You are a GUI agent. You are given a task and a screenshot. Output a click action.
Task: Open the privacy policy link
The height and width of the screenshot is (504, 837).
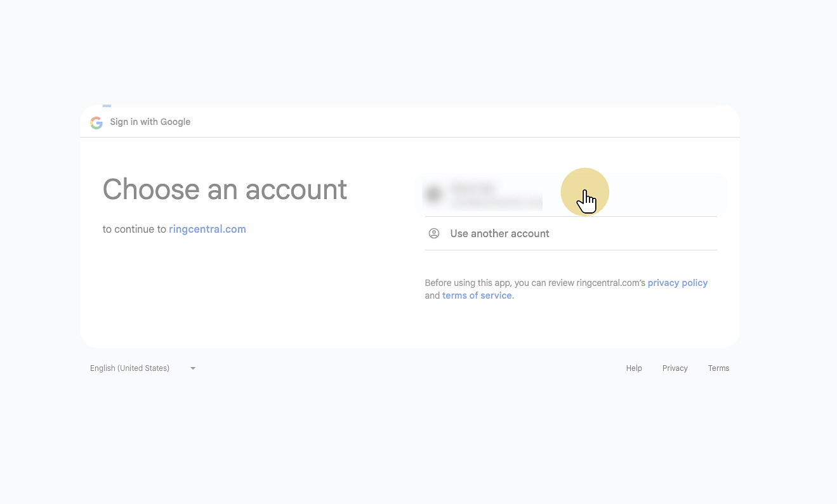pos(677,283)
